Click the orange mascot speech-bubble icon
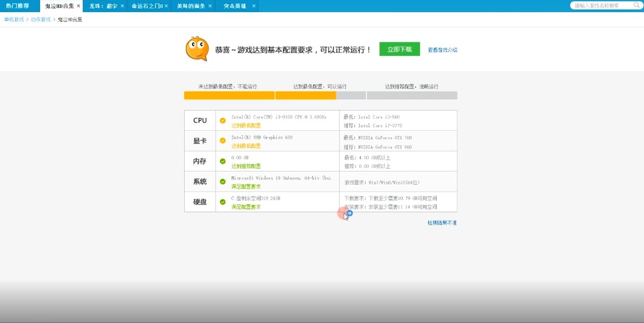Image resolution: width=644 pixels, height=323 pixels. pos(196,49)
